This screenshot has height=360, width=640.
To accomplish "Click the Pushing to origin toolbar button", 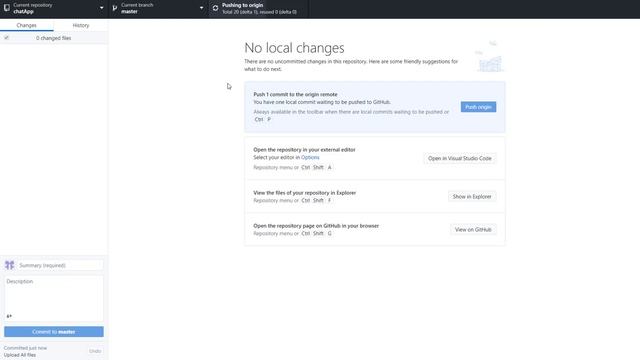I will pos(259,9).
